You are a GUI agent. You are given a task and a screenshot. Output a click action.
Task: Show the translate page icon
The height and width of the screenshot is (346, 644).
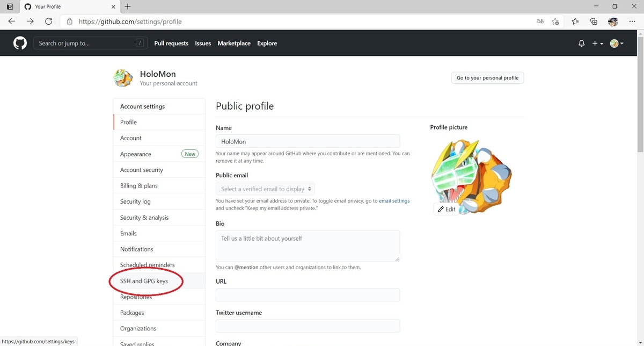(x=540, y=21)
